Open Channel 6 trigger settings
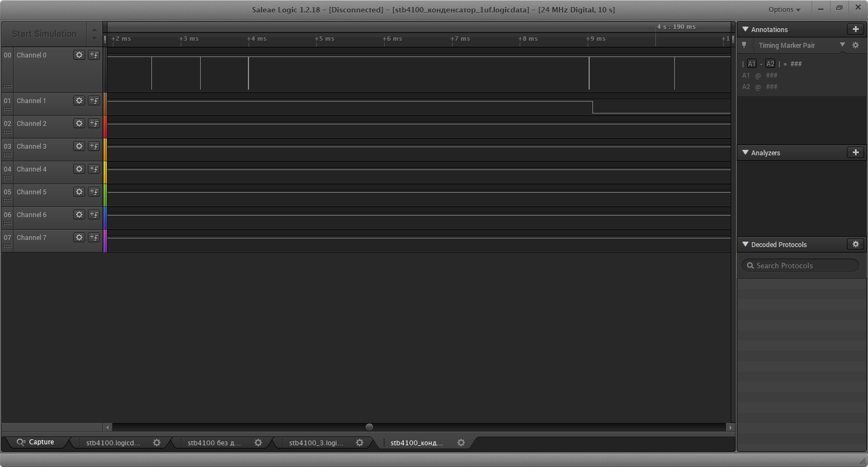Image resolution: width=868 pixels, height=467 pixels. click(x=94, y=214)
